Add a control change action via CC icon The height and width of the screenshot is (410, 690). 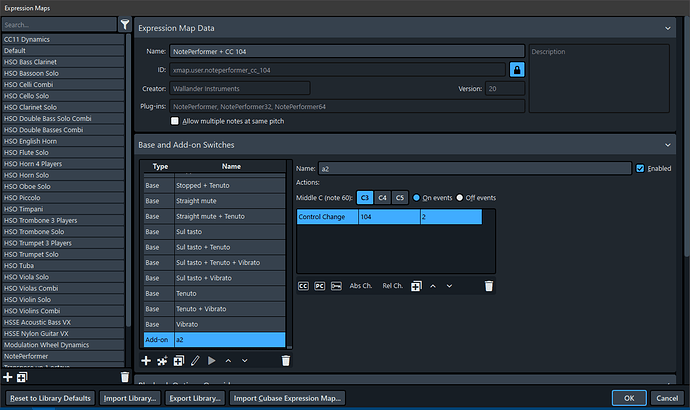tap(303, 286)
